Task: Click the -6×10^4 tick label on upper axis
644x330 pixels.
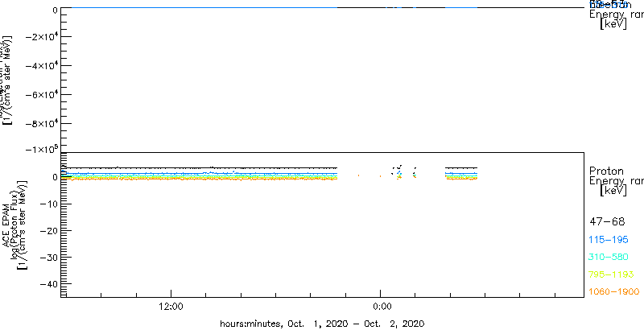Action: (x=41, y=95)
